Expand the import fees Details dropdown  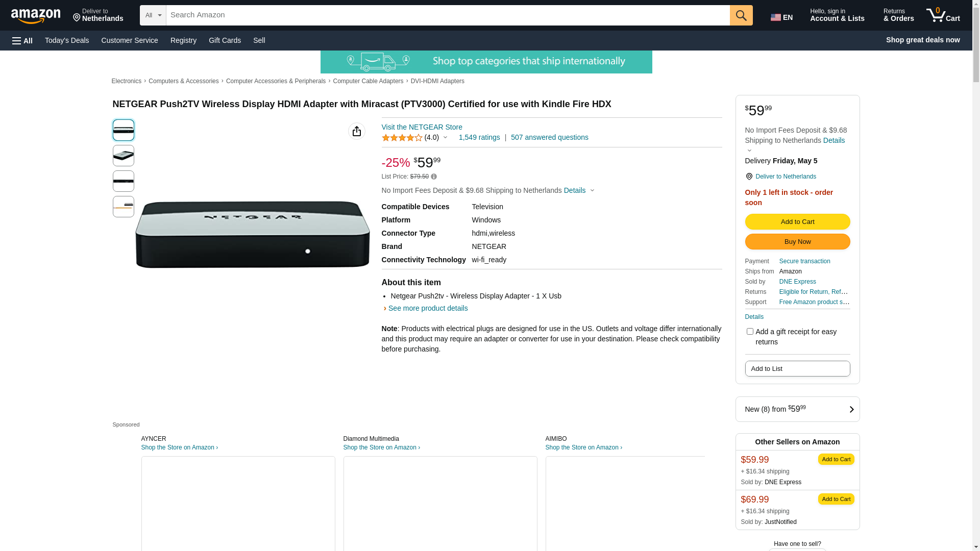tap(579, 190)
